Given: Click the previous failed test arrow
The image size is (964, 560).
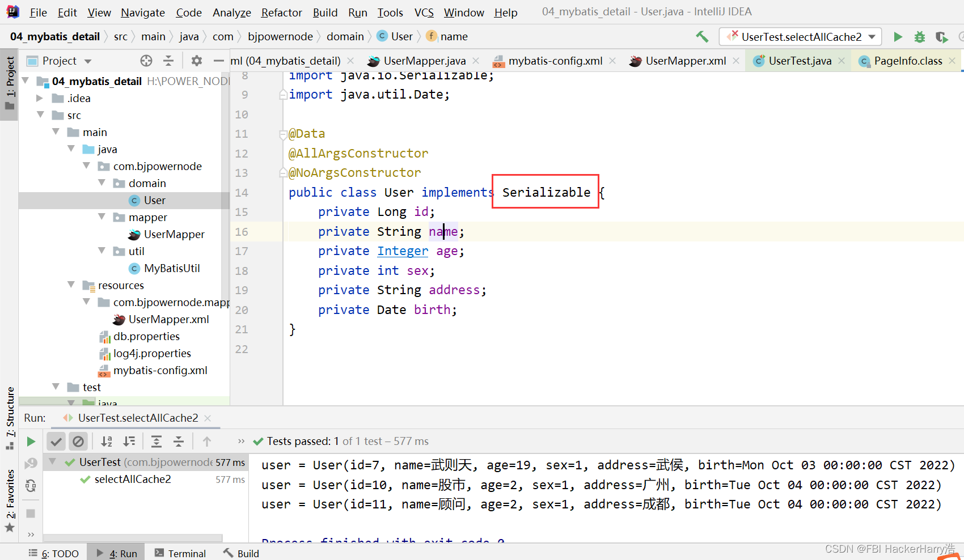Looking at the screenshot, I should (207, 442).
